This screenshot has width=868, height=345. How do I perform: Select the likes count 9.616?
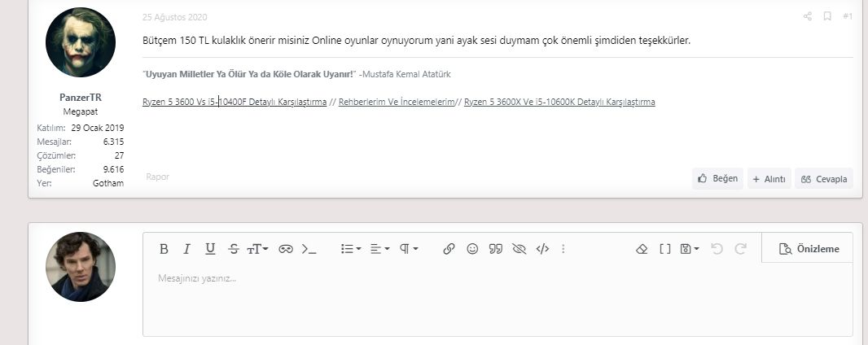(x=113, y=169)
